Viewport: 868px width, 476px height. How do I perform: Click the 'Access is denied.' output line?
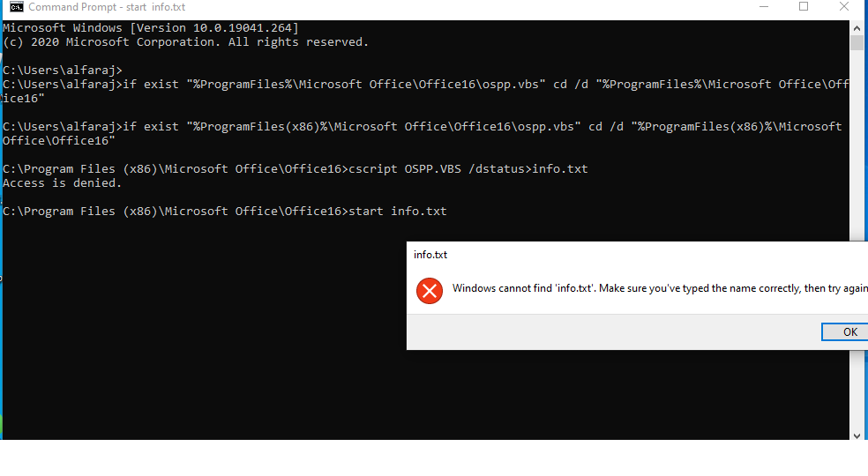[62, 183]
